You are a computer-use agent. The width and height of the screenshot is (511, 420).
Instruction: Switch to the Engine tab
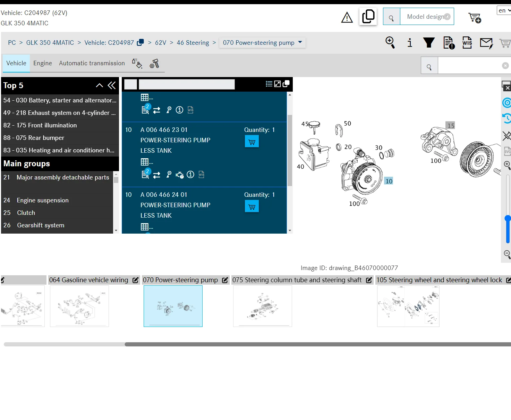point(43,63)
